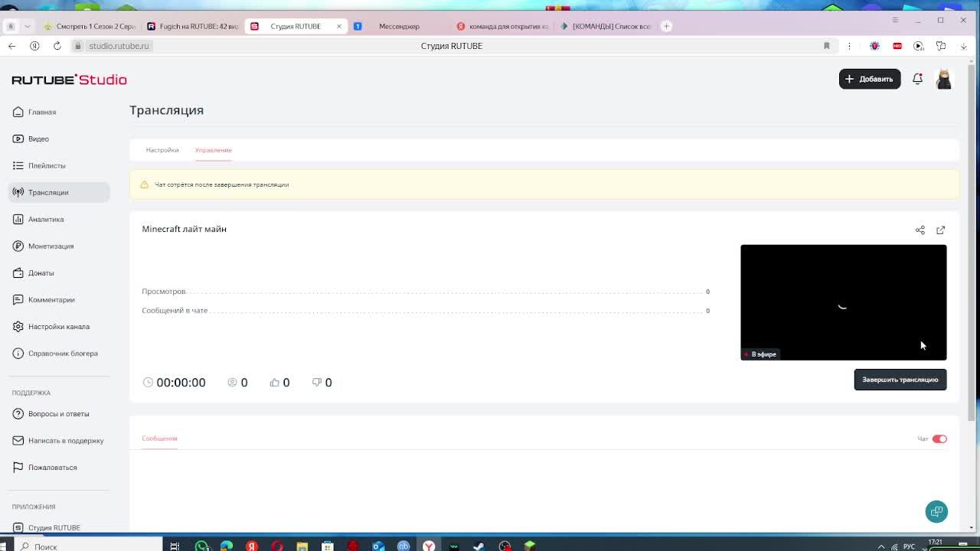This screenshot has width=980, height=551.
Task: Click the dislikes counter thumbs-down icon
Action: click(x=317, y=383)
